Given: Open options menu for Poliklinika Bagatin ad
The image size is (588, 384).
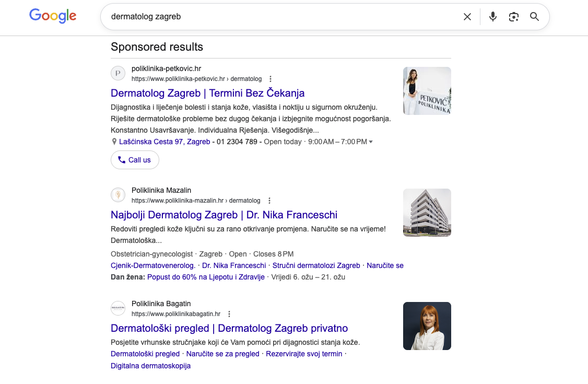Looking at the screenshot, I should pyautogui.click(x=229, y=314).
